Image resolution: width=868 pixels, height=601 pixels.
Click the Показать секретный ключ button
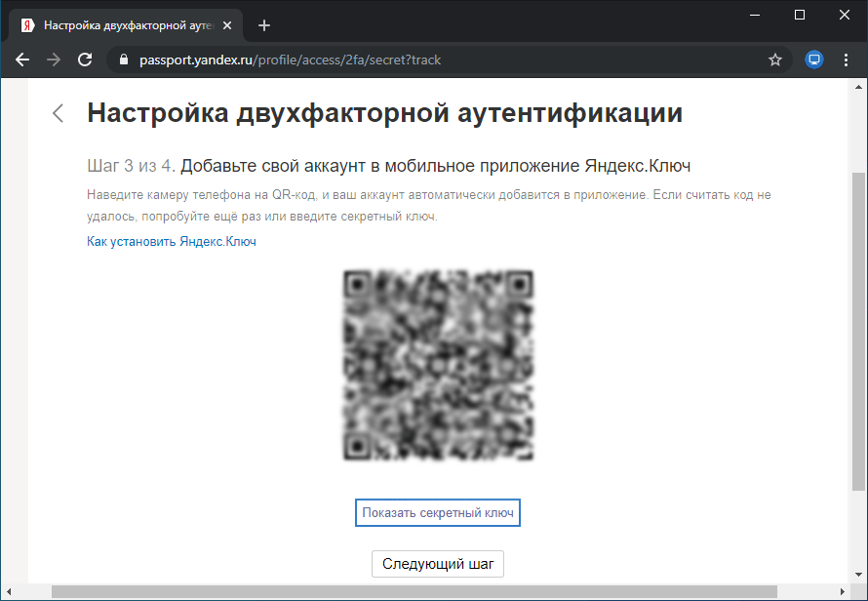click(438, 513)
